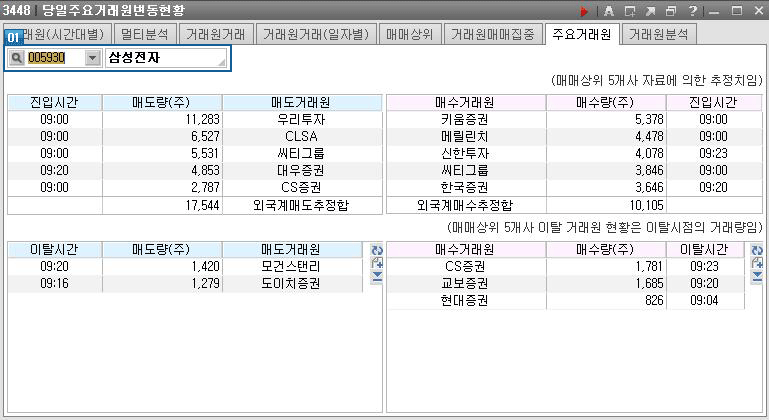Image resolution: width=769 pixels, height=420 pixels.
Task: Select buyer 메릴린치 cell
Action: 465,136
